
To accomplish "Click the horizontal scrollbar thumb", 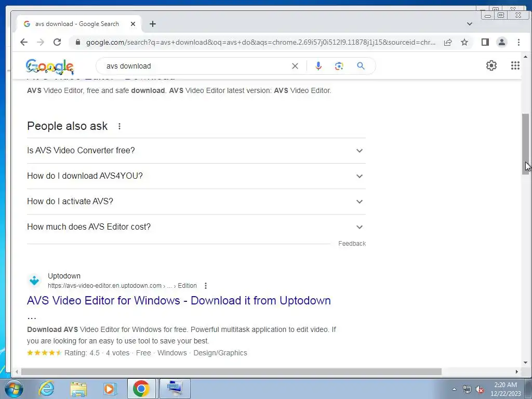I will 231,371.
